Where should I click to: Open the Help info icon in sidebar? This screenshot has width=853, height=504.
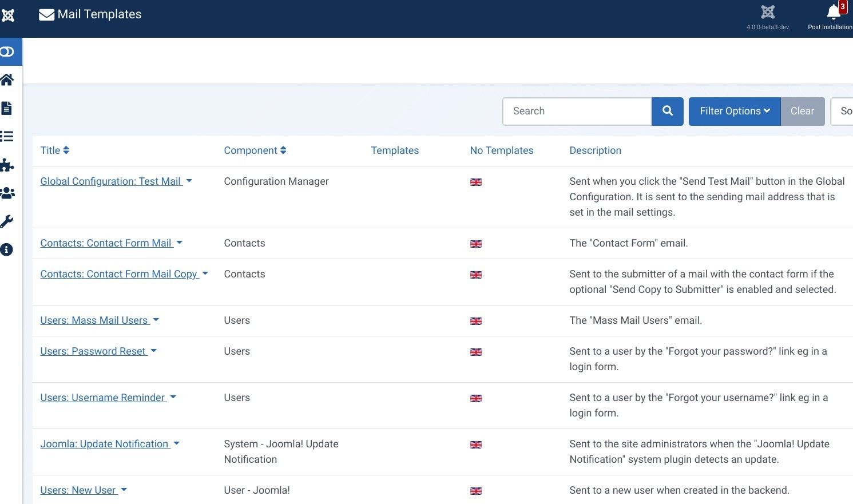[x=7, y=249]
